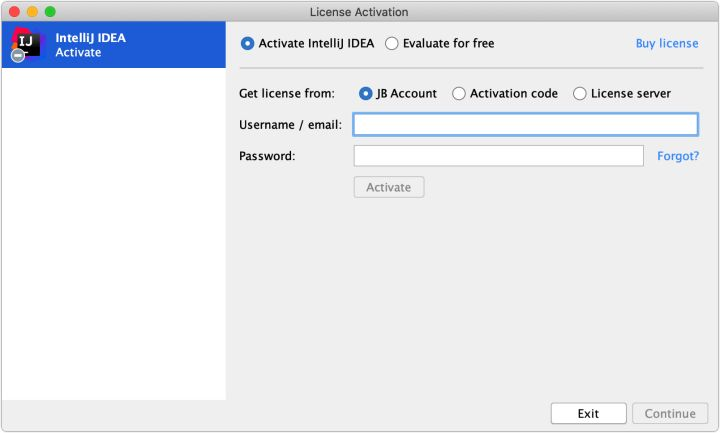Click the IntelliJ IDEA product logo icon

(x=27, y=43)
